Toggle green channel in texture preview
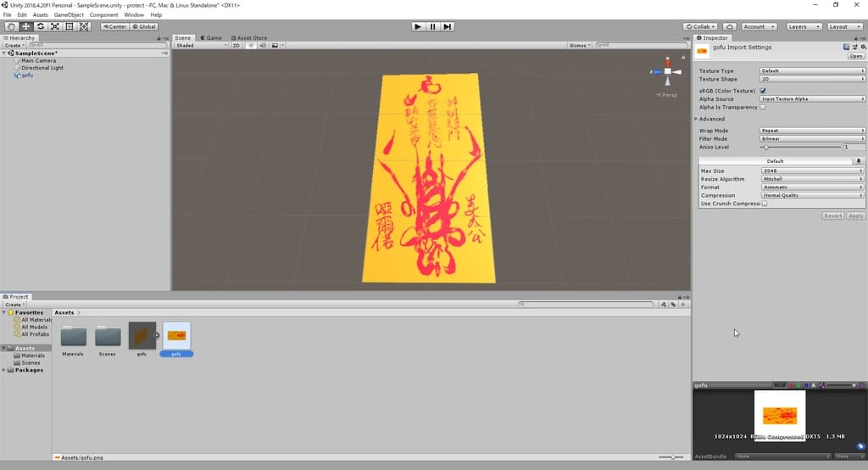This screenshot has height=470, width=868. coord(798,385)
